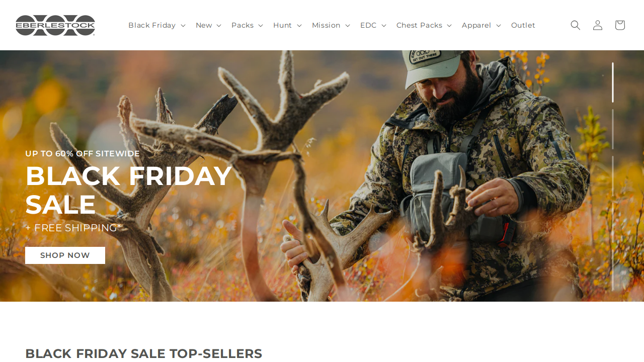Click the SHOP NOW button
The image size is (644, 362).
[x=65, y=255]
